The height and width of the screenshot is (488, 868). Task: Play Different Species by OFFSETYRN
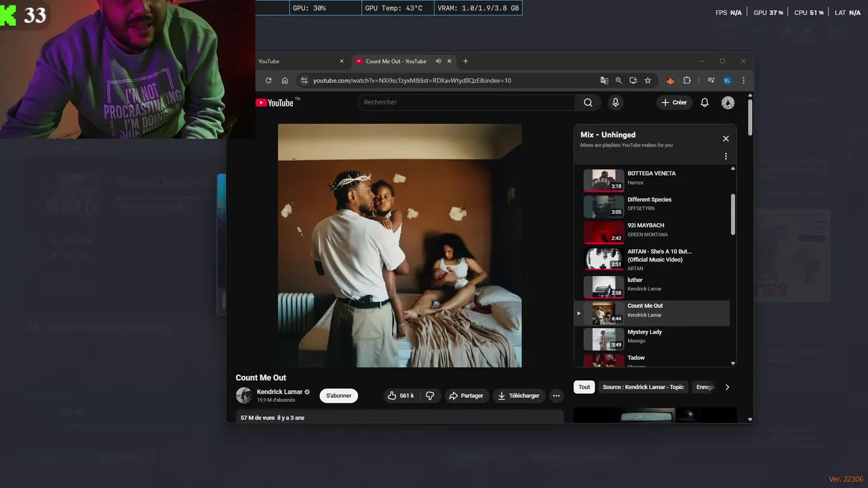[652, 206]
